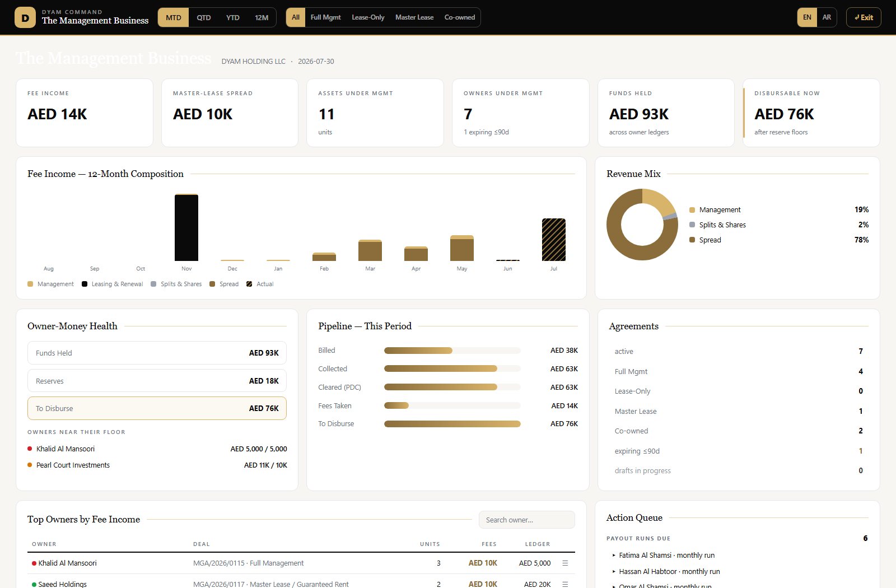Image resolution: width=896 pixels, height=588 pixels.
Task: Switch language to AR
Action: pos(827,17)
